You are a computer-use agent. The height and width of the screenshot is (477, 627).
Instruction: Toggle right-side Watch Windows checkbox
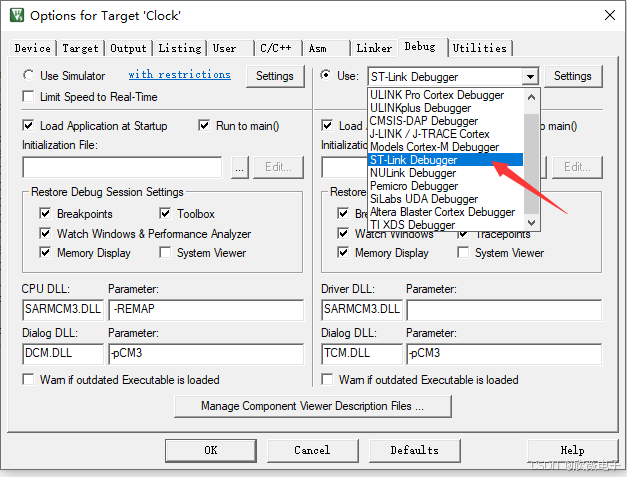(343, 233)
